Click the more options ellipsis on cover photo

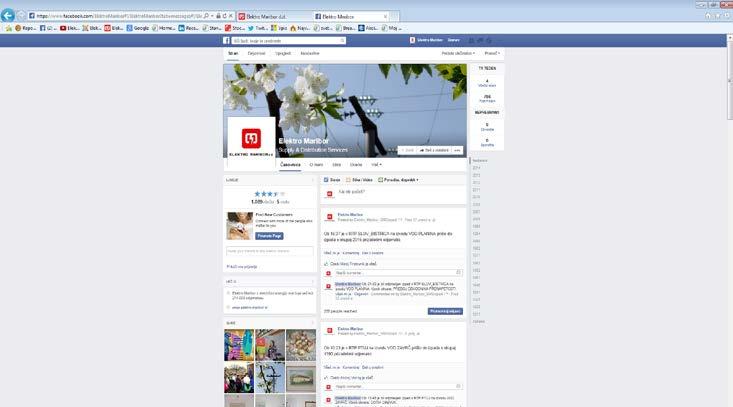point(457,150)
